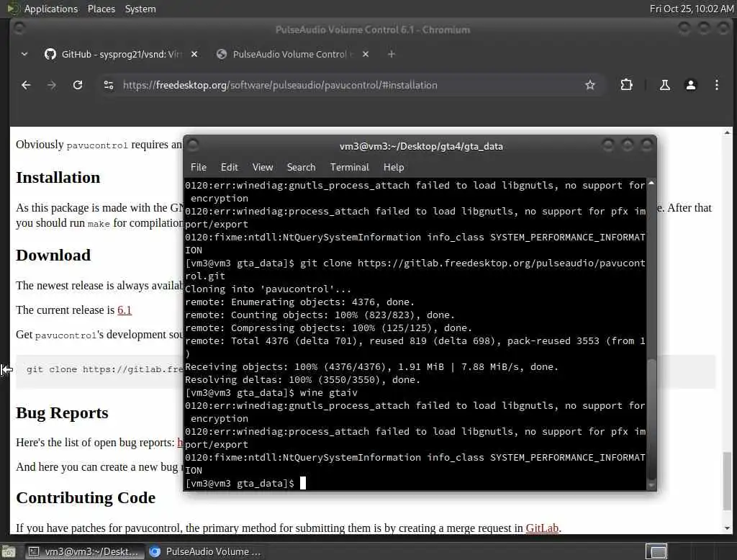Viewport: 737px width, 560px height.
Task: Minimize the terminal window
Action: pos(607,145)
